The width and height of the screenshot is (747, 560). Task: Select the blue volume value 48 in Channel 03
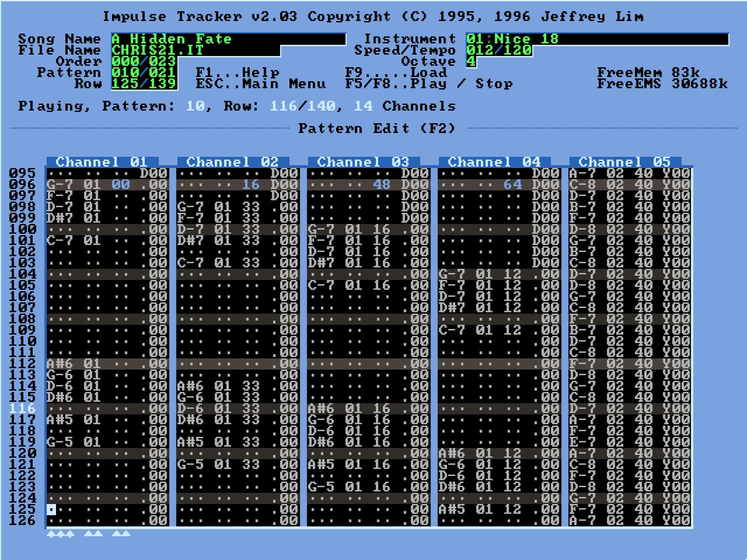(382, 185)
